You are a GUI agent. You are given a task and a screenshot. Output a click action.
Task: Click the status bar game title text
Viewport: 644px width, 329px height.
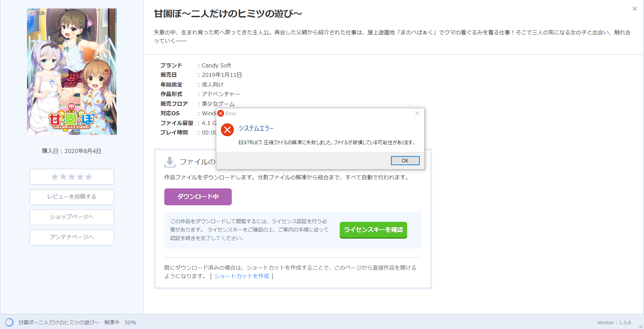[x=59, y=323]
